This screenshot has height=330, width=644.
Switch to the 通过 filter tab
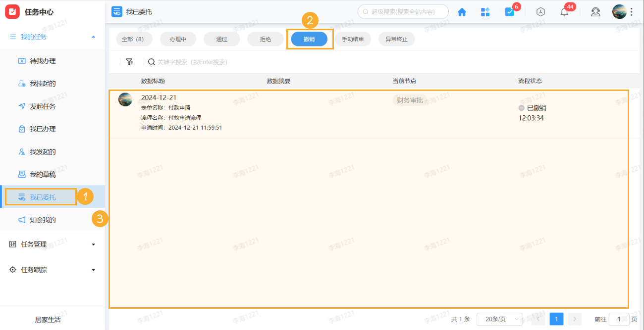(221, 39)
